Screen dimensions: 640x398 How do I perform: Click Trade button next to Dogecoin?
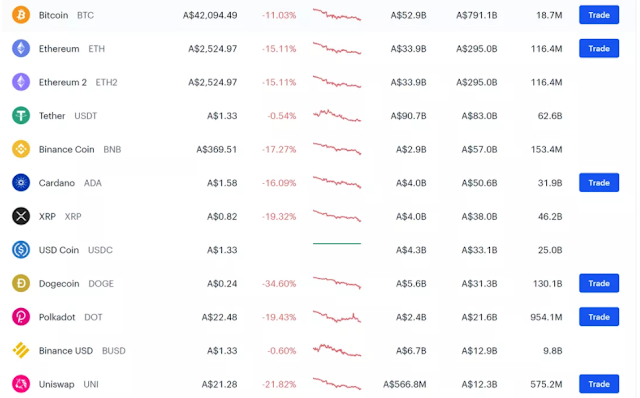599,283
